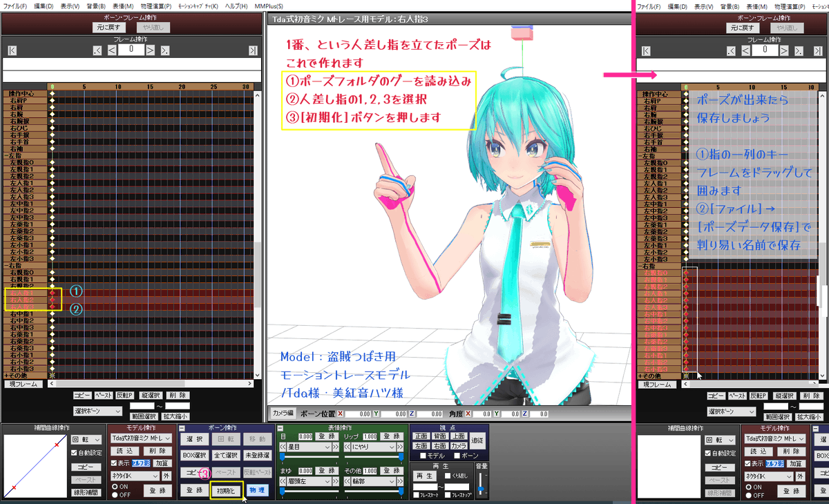Select the 操作中心 keyframe diamond in left timeline

pyautogui.click(x=52, y=94)
